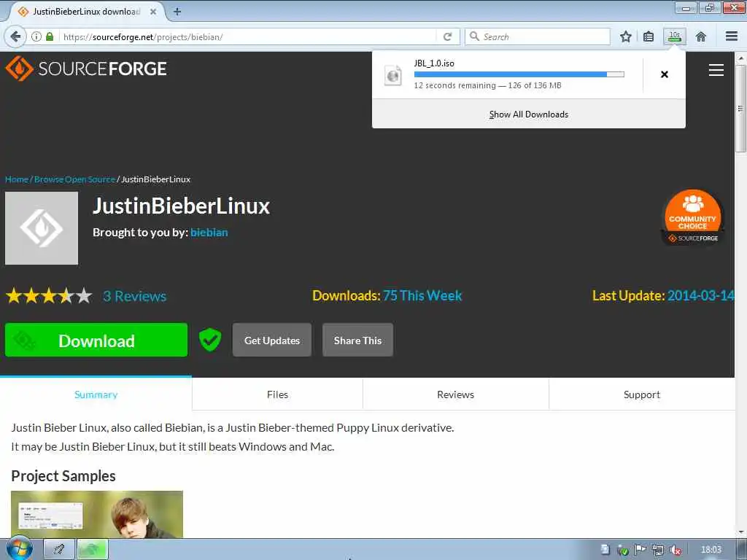Viewport: 747px width, 560px height.
Task: Click the vertical scrollbar thumb
Action: (x=740, y=109)
